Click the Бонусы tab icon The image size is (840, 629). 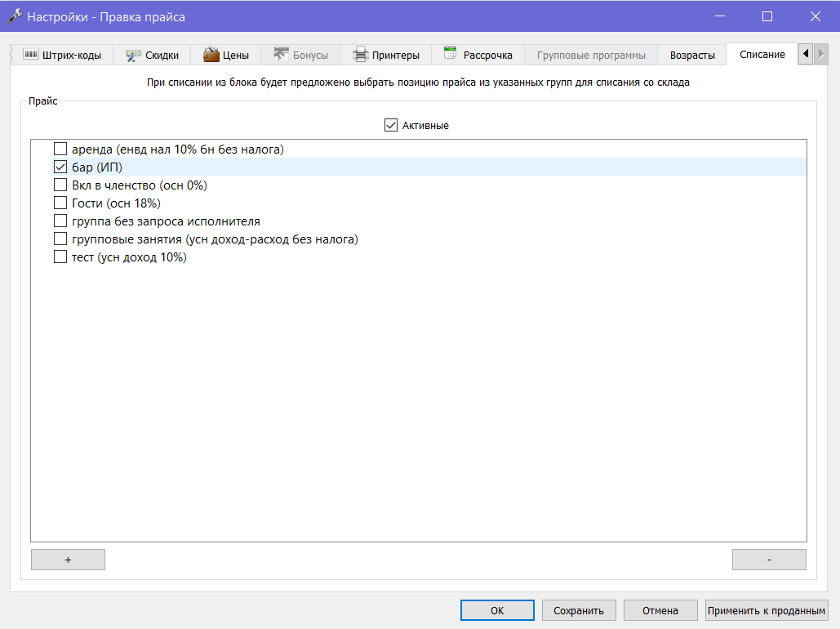click(x=282, y=54)
